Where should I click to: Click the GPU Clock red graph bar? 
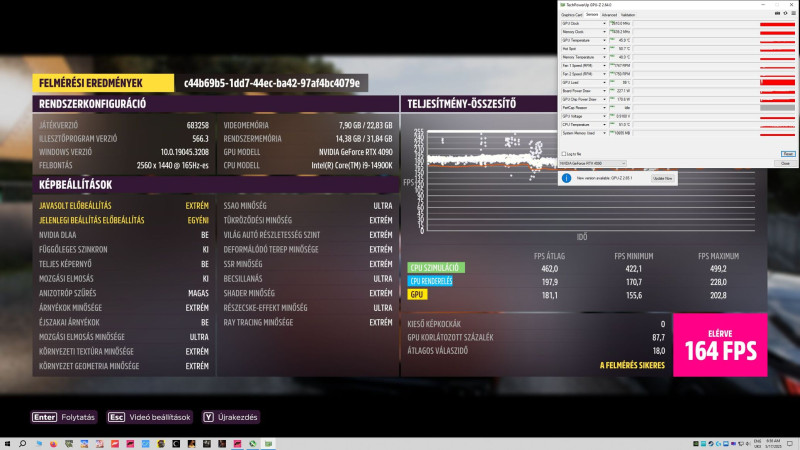[778, 23]
